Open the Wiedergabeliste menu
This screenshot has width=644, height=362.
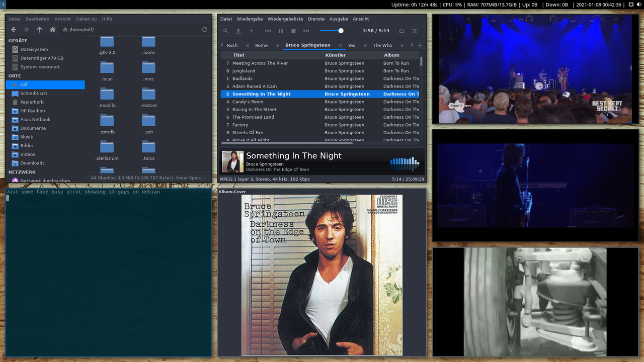click(x=285, y=19)
